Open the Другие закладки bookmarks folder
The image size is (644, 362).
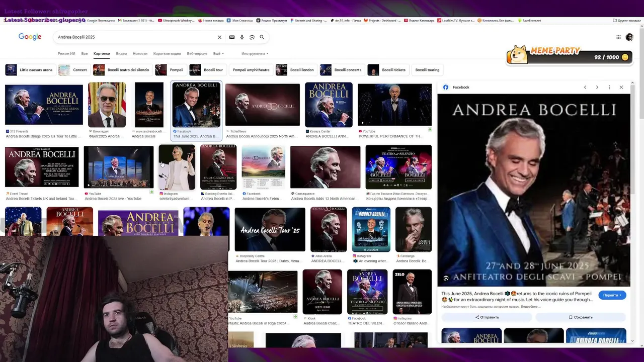627,21
